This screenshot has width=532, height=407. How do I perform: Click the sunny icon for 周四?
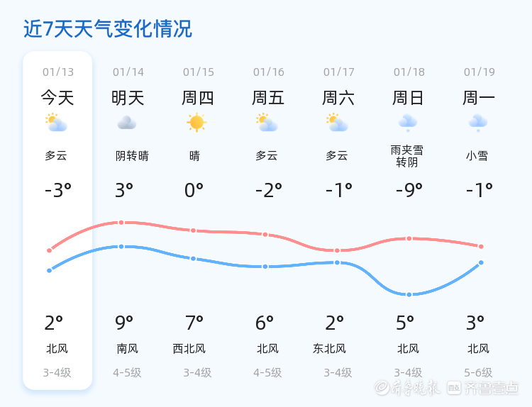[x=196, y=123]
